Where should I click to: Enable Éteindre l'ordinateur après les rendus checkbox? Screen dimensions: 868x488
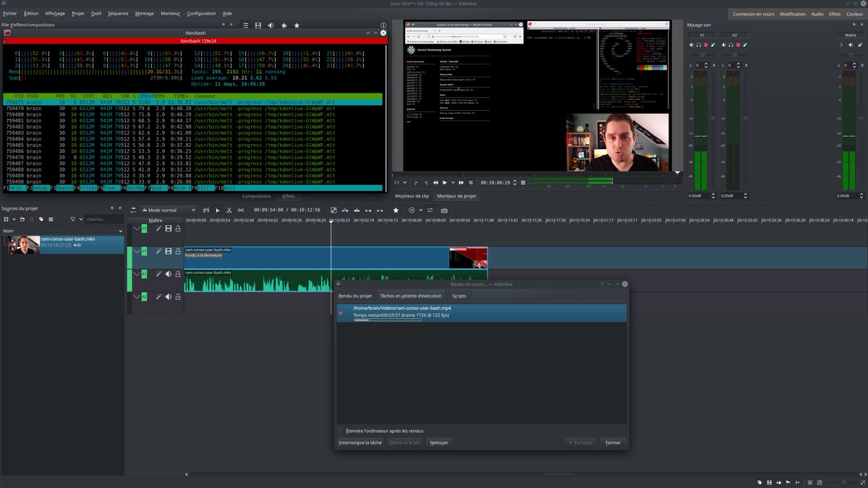tap(341, 431)
